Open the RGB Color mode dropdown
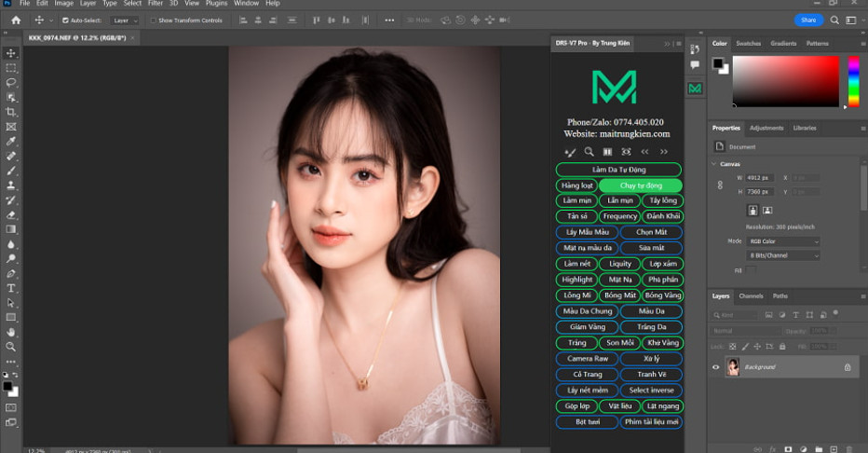868x453 pixels. point(784,241)
